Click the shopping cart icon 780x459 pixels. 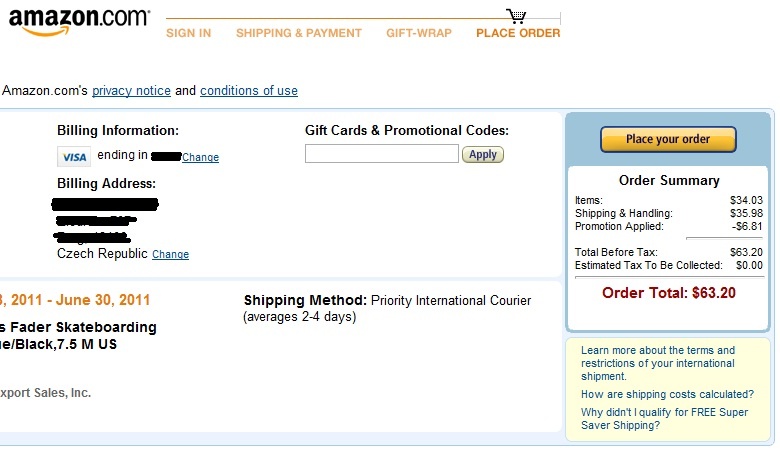point(516,16)
